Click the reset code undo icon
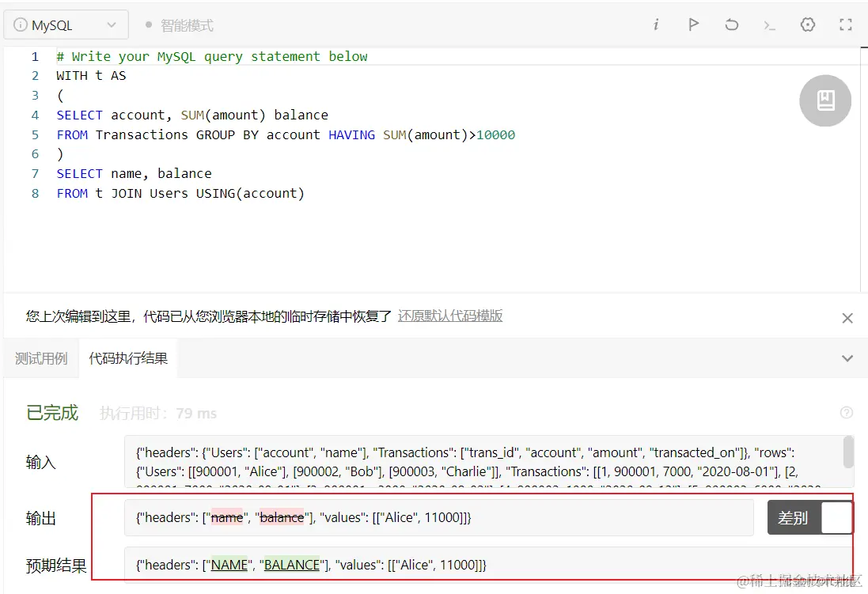868x594 pixels. click(x=731, y=25)
